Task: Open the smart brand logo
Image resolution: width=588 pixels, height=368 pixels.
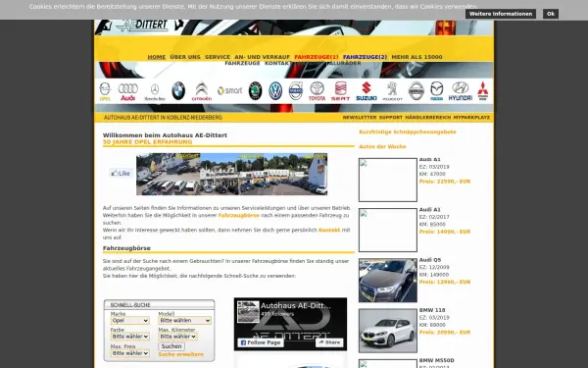Action: click(x=229, y=90)
